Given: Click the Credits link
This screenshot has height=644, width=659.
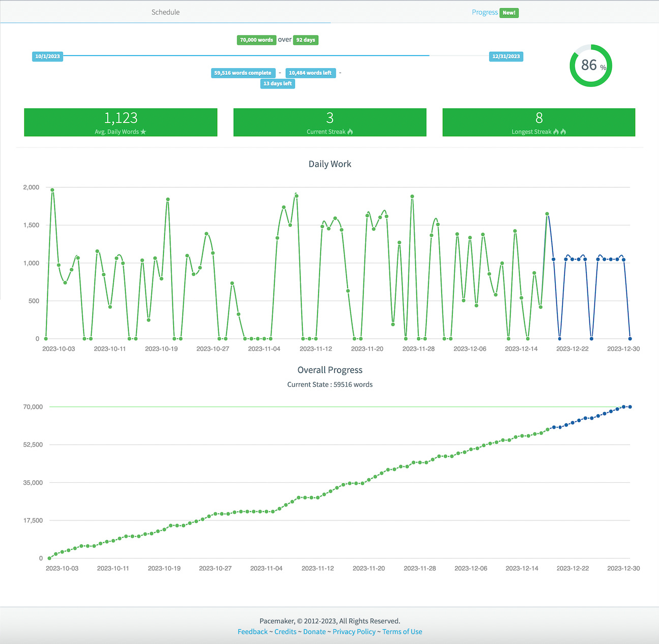Looking at the screenshot, I should [285, 631].
